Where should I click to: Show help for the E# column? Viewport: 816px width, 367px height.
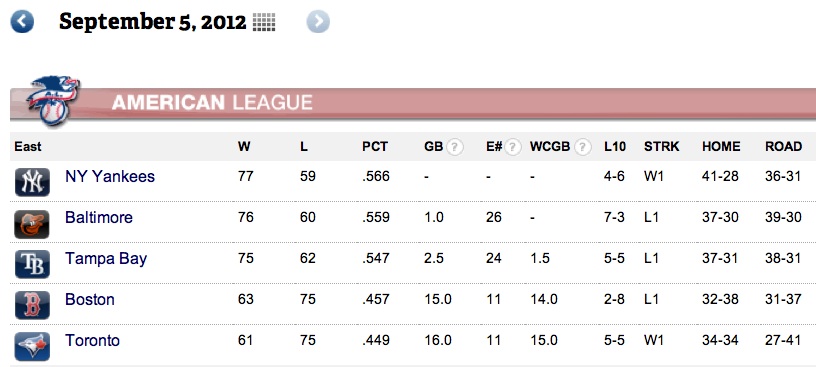coord(513,147)
